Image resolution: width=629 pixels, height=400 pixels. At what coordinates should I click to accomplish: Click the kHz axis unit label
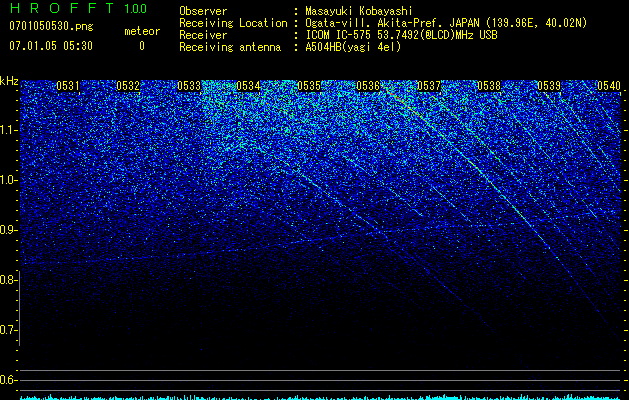tap(9, 81)
